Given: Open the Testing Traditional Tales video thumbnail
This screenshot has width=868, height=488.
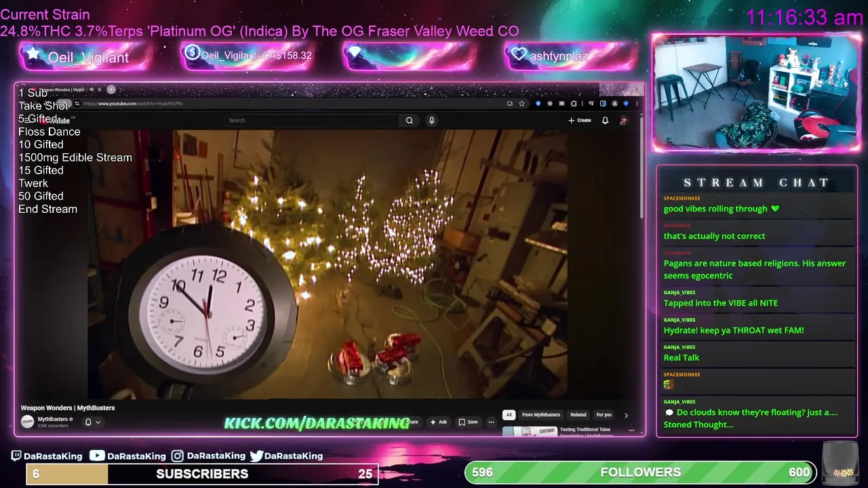Looking at the screenshot, I should click(x=530, y=431).
